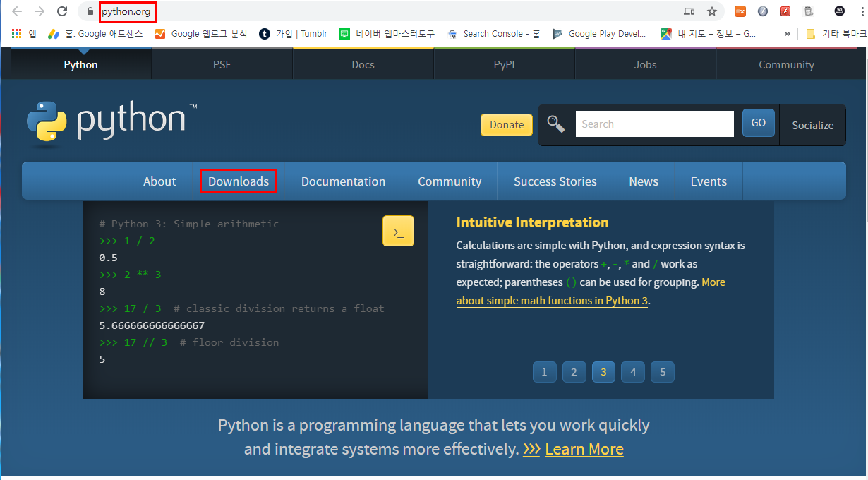Open the Socialize menu
Screen dimensions: 868x480
(813, 125)
